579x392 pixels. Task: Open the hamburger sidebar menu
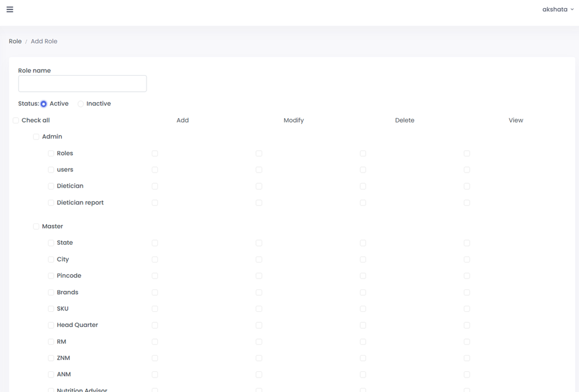click(x=10, y=10)
